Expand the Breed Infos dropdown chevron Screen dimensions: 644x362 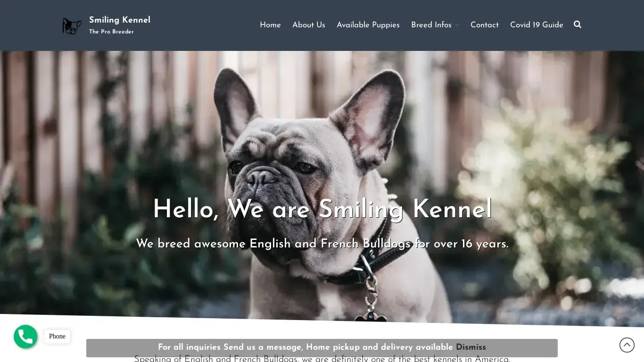tap(457, 25)
